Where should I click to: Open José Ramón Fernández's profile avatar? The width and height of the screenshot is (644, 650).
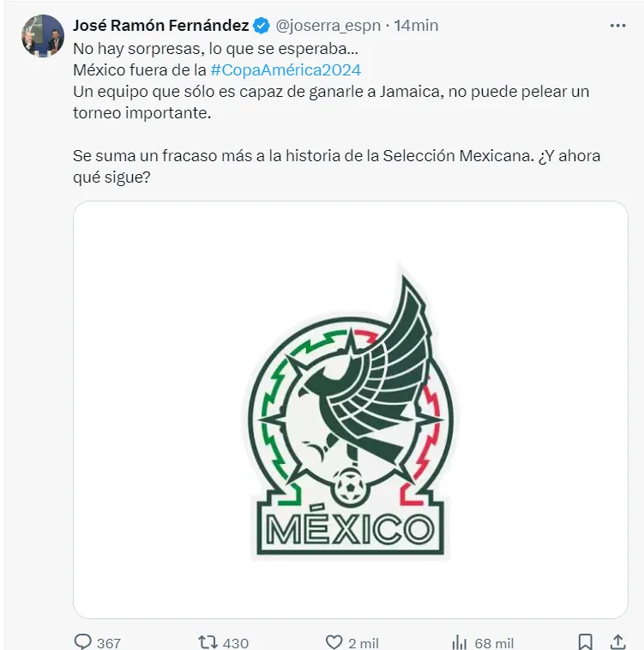(x=42, y=35)
